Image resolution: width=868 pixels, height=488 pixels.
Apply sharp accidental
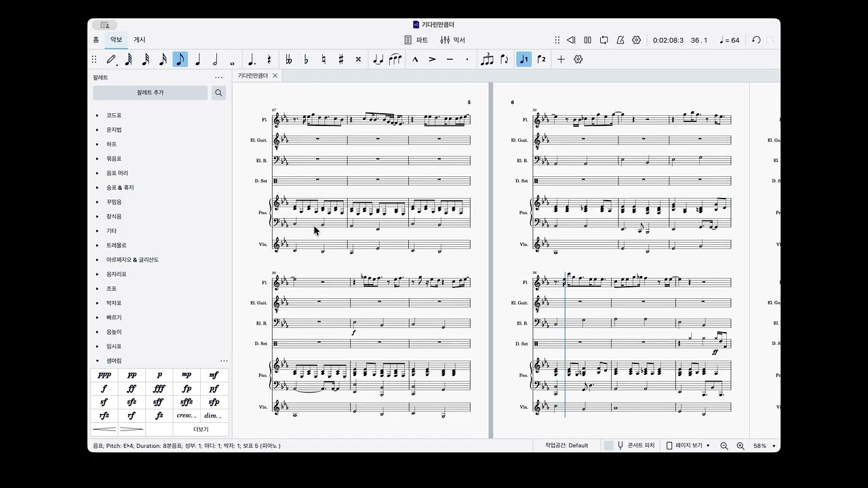point(341,60)
